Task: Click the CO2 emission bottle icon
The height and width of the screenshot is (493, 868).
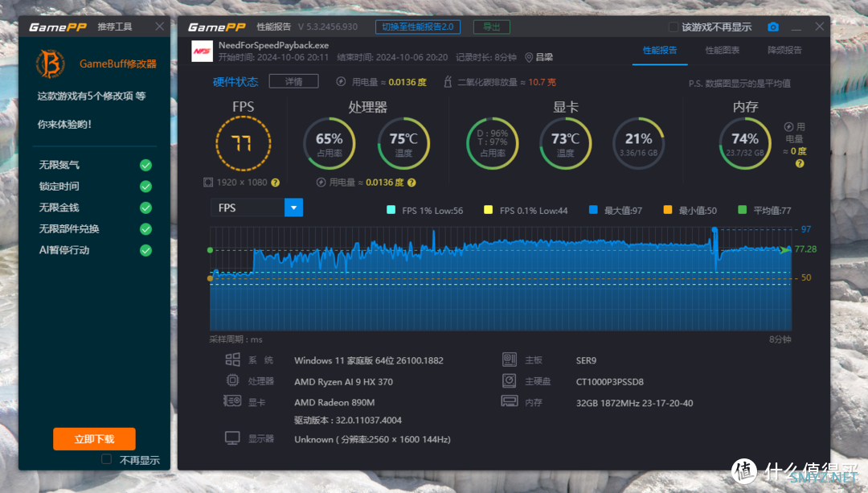Action: 448,82
